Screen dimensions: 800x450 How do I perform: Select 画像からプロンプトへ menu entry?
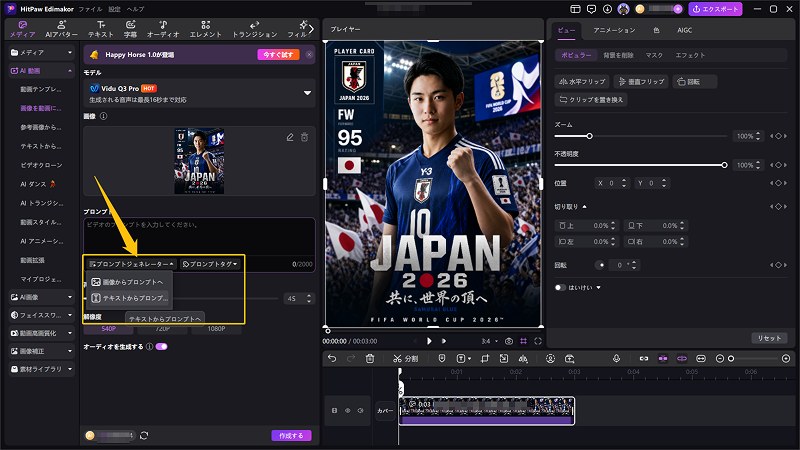click(x=130, y=282)
